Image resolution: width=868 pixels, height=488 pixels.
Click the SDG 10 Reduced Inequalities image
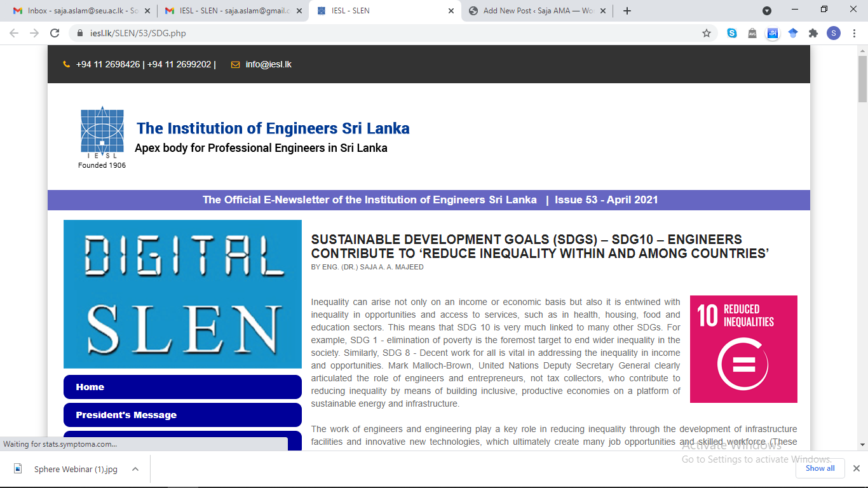click(x=743, y=349)
